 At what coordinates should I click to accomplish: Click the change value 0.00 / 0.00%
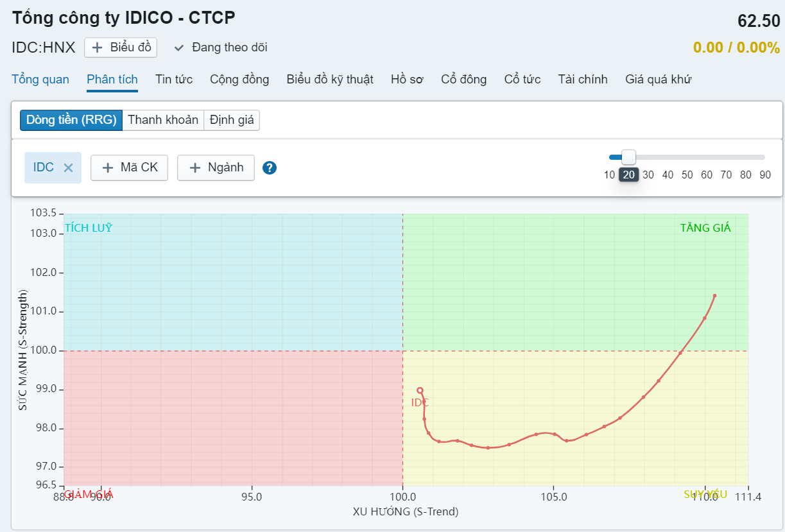coord(736,47)
